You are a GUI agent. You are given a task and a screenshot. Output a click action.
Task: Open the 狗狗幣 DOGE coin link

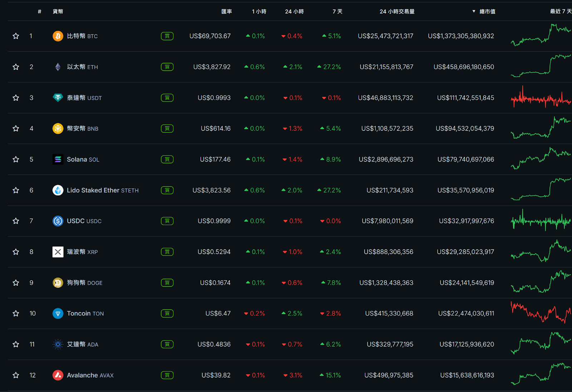point(85,283)
